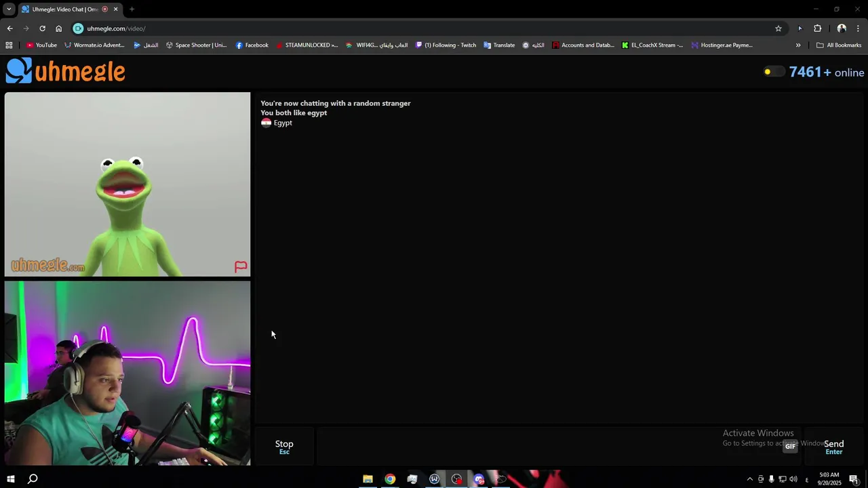Expand the hidden bookmarks chevron
Image resolution: width=868 pixels, height=488 pixels.
click(x=798, y=45)
